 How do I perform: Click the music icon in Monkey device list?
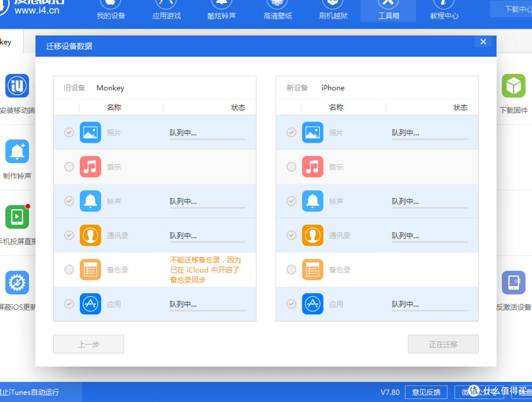click(x=90, y=167)
